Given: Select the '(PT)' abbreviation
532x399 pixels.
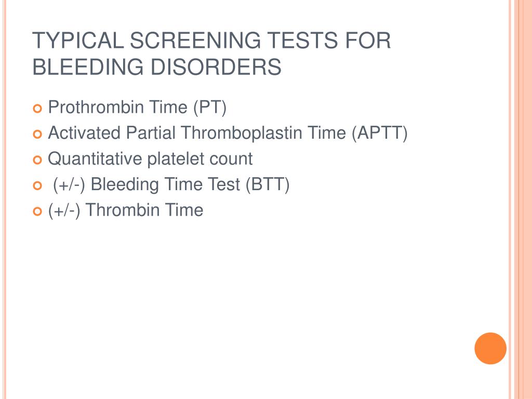Looking at the screenshot, I should 210,108.
